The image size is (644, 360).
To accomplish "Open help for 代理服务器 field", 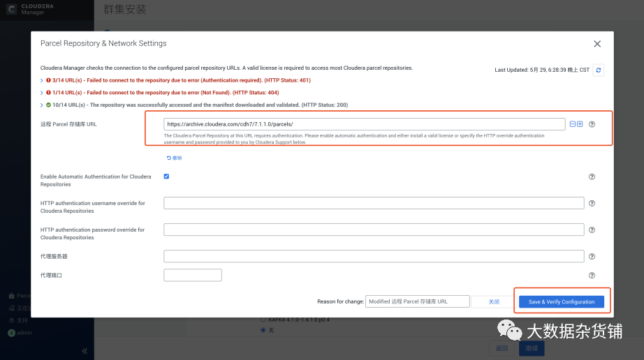I will [592, 257].
